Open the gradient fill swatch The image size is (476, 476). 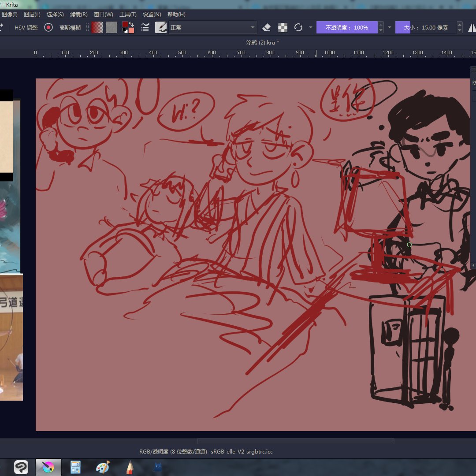tap(97, 27)
